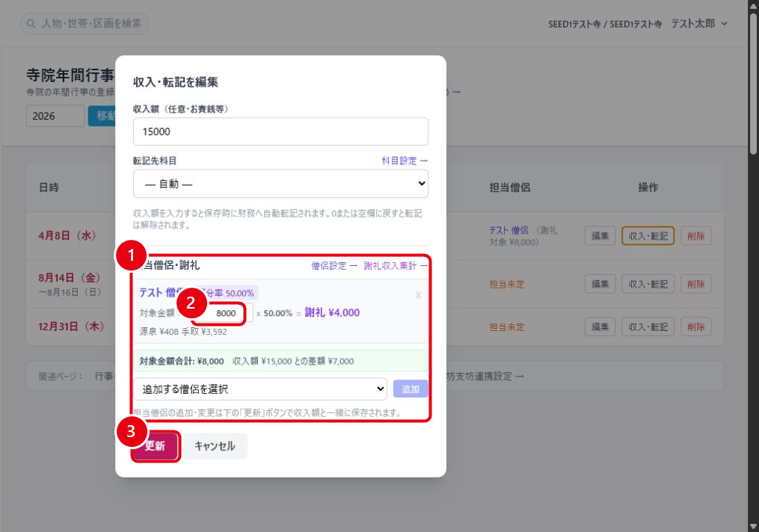Click the SEED1テスト寺 / SEED1テスト寺 temple name

coord(605,24)
